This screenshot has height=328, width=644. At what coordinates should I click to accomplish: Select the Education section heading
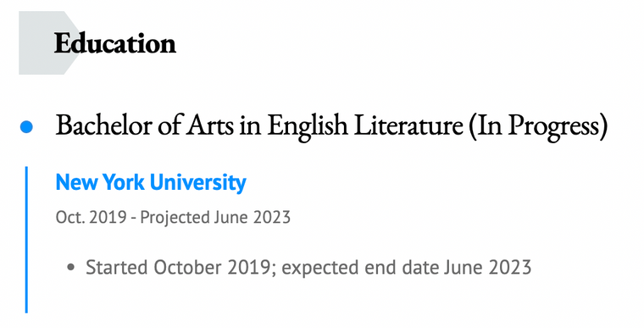(x=115, y=43)
